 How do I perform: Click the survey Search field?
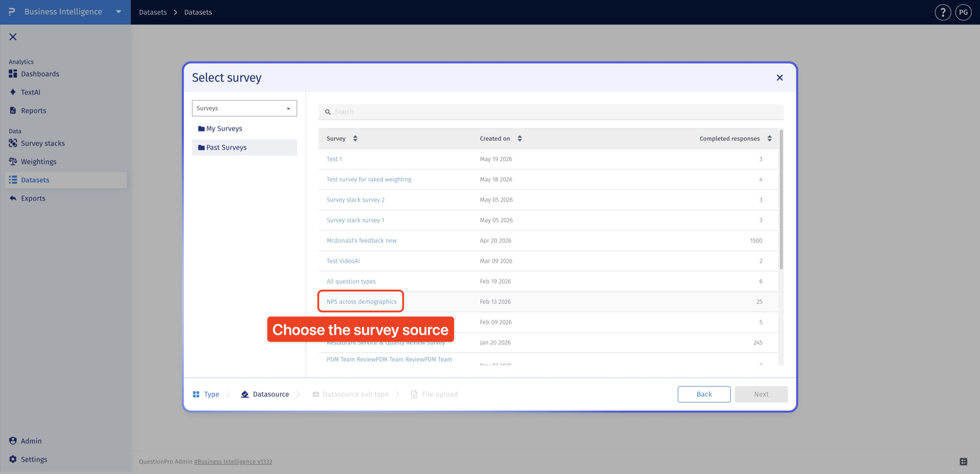[x=551, y=112]
